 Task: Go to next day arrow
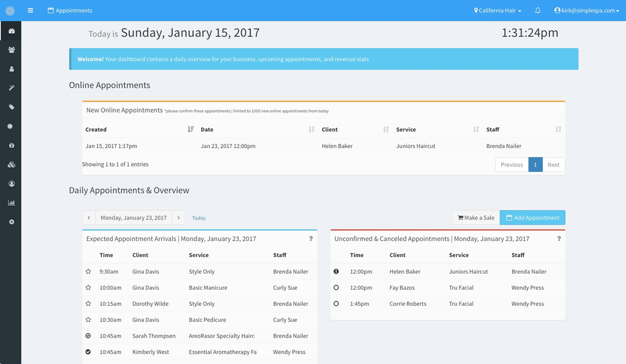coord(178,218)
